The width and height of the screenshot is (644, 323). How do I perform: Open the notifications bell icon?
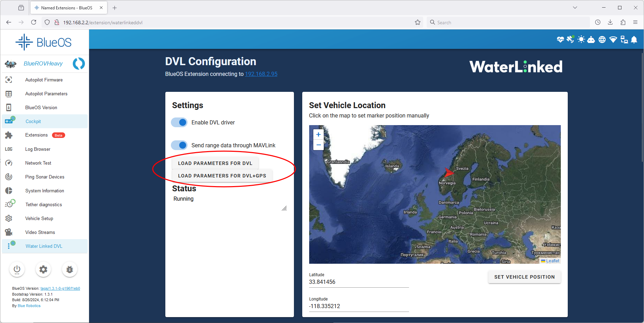click(634, 40)
